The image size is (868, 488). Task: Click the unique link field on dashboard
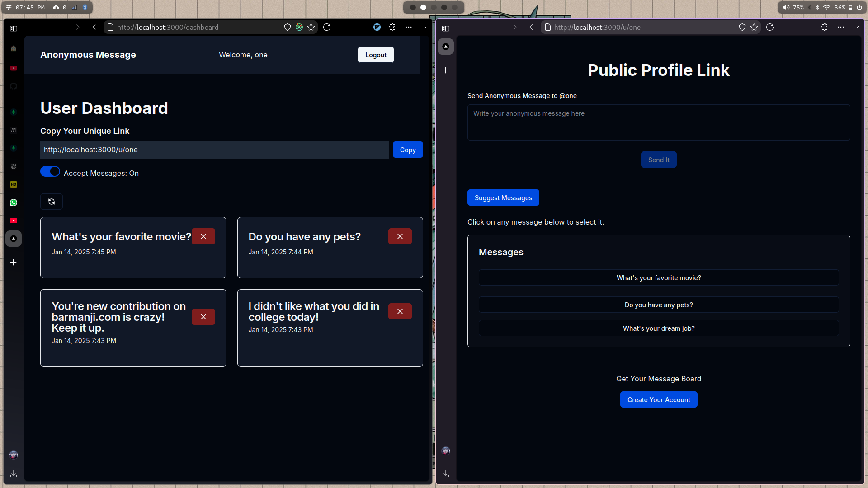pyautogui.click(x=215, y=150)
